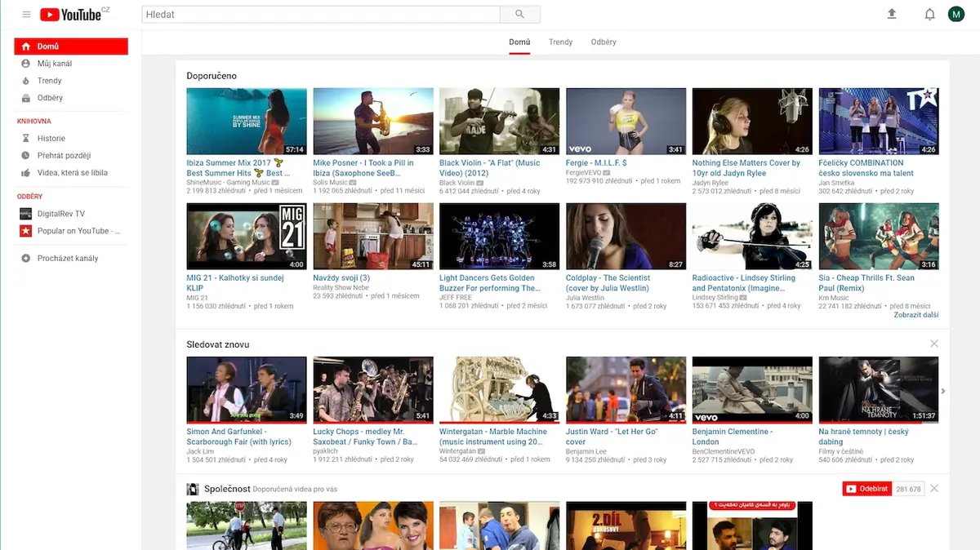
Task: Click into the Hledat search field
Action: pos(320,15)
